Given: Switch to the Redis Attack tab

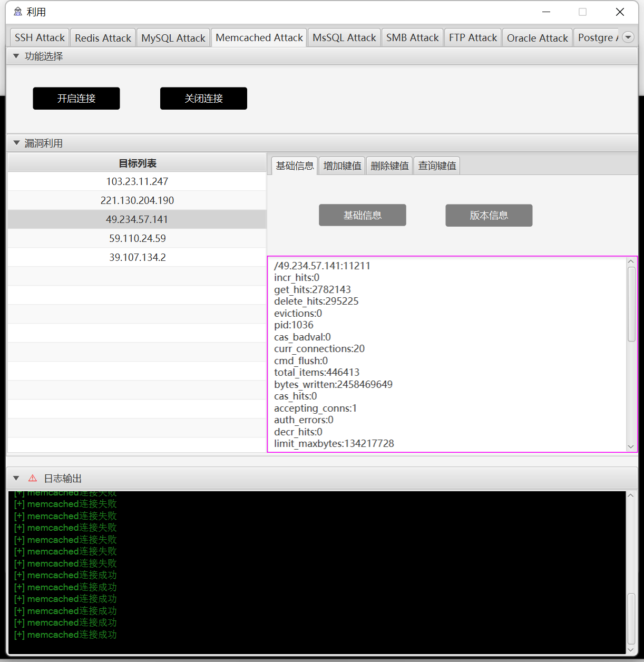Looking at the screenshot, I should (x=103, y=38).
